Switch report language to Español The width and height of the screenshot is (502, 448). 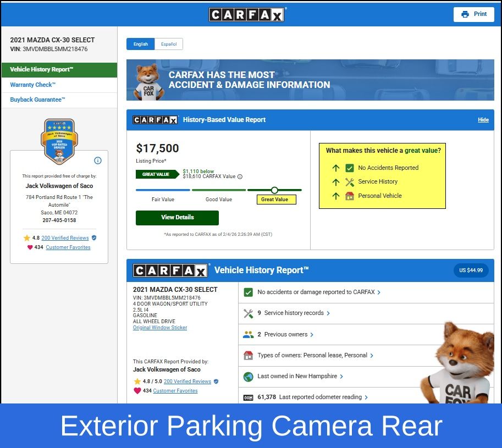point(169,44)
